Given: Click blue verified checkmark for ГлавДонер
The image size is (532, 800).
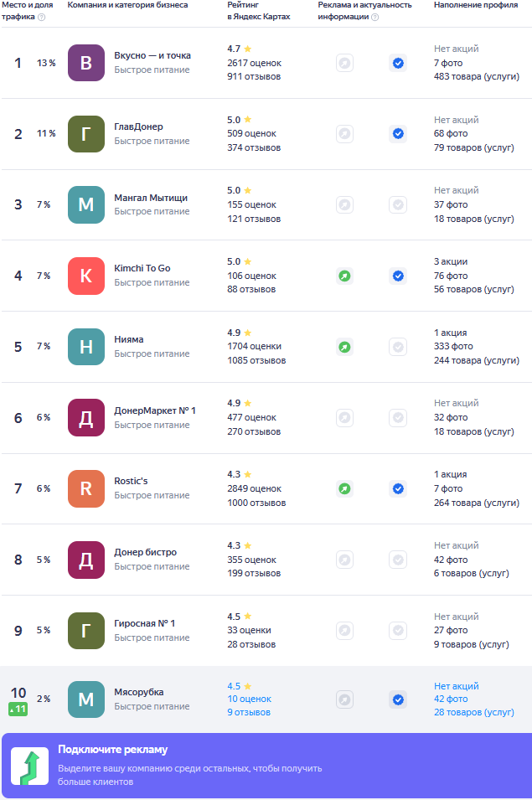Looking at the screenshot, I should [x=398, y=134].
